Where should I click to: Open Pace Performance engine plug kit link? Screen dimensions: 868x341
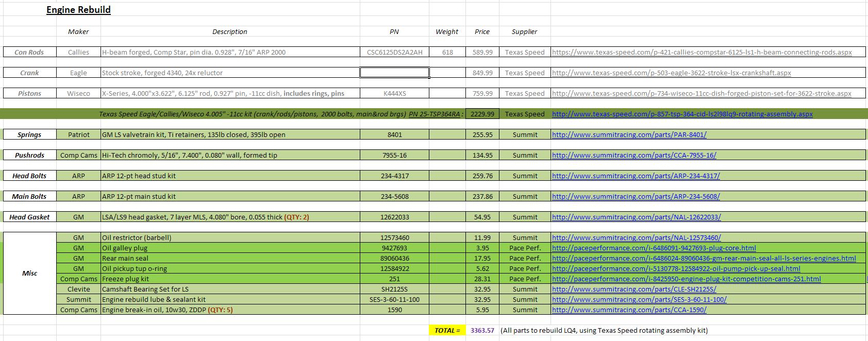[686, 279]
